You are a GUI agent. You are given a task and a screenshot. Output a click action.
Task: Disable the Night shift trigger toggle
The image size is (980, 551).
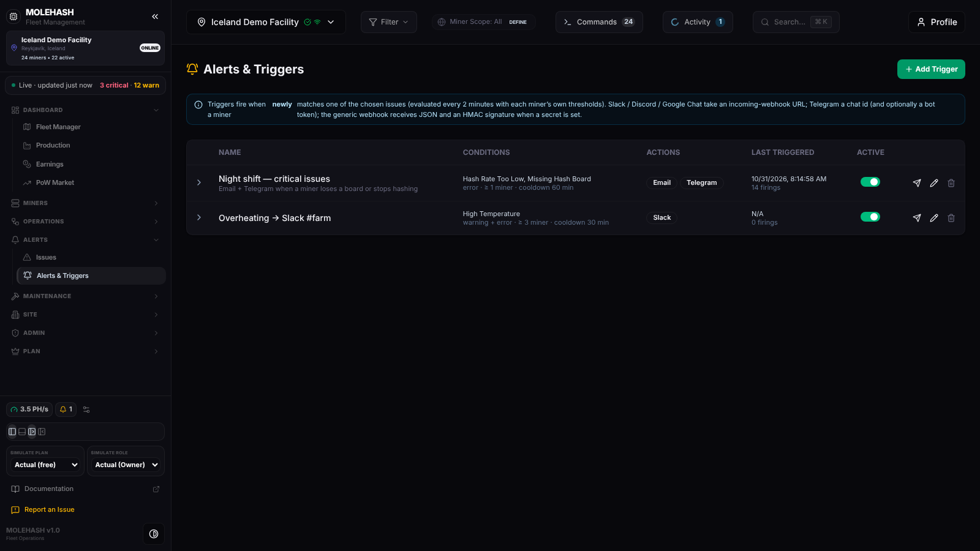(x=870, y=182)
